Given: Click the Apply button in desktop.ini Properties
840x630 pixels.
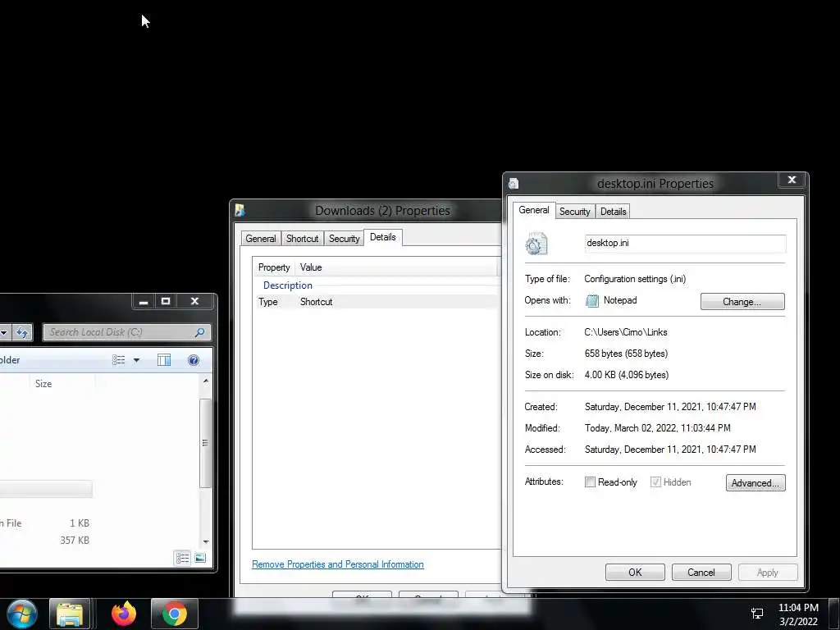Looking at the screenshot, I should pyautogui.click(x=767, y=572).
